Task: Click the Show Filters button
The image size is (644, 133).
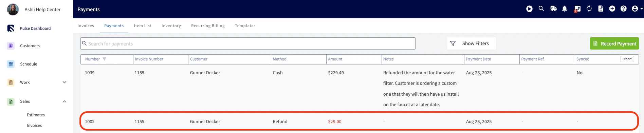Action: pyautogui.click(x=471, y=43)
